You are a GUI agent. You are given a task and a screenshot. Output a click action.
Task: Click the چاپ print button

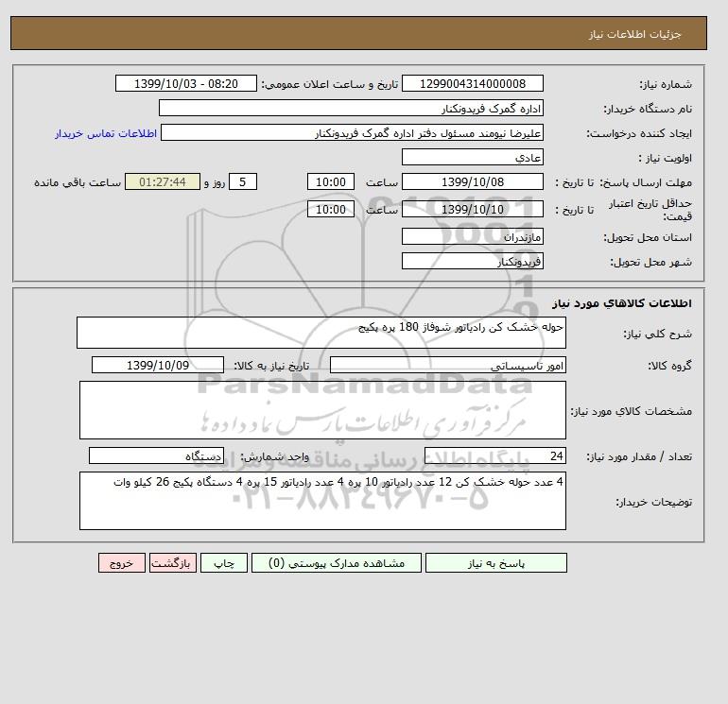224,563
